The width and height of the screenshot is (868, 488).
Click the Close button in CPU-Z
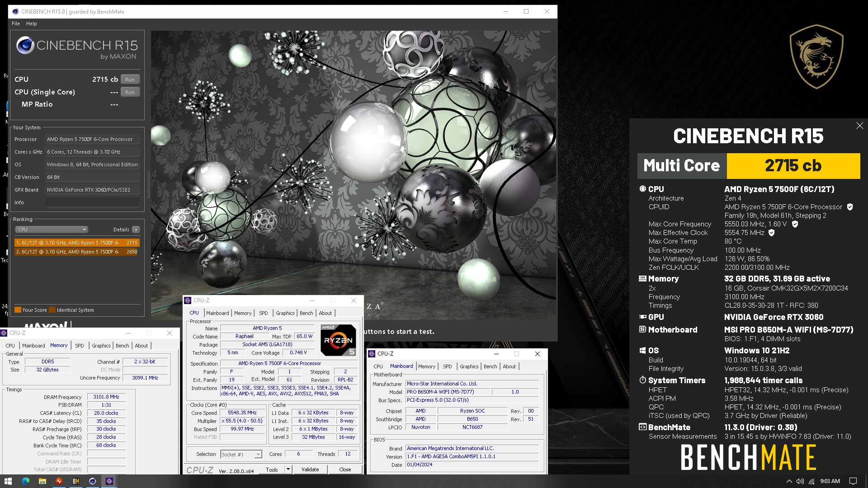[x=345, y=469]
